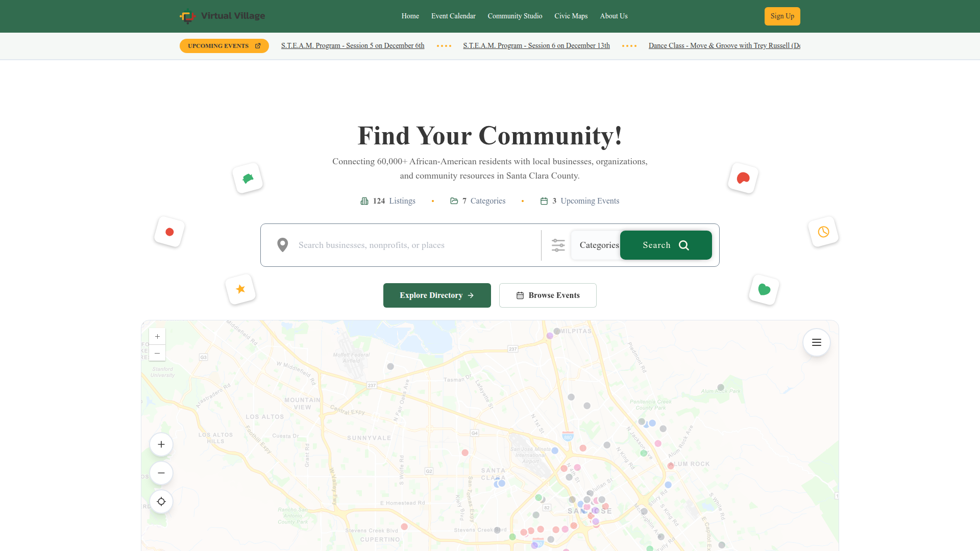Open the Categories dropdown
This screenshot has width=980, height=551.
click(x=599, y=245)
